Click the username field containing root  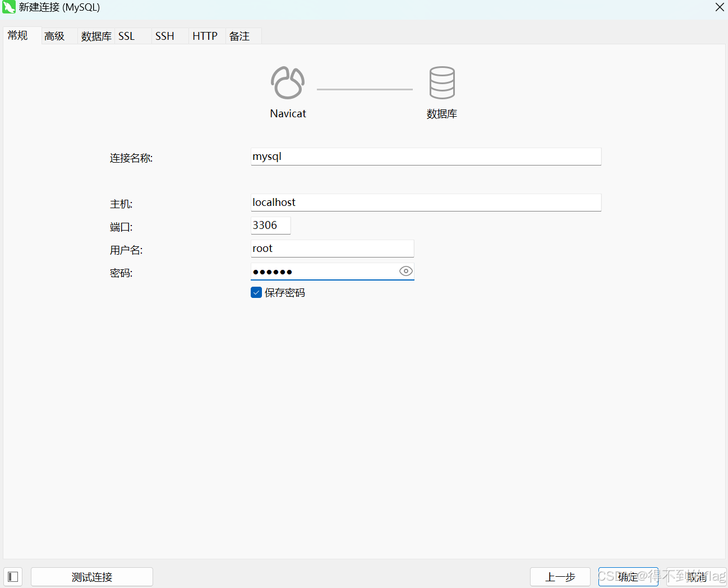click(332, 249)
